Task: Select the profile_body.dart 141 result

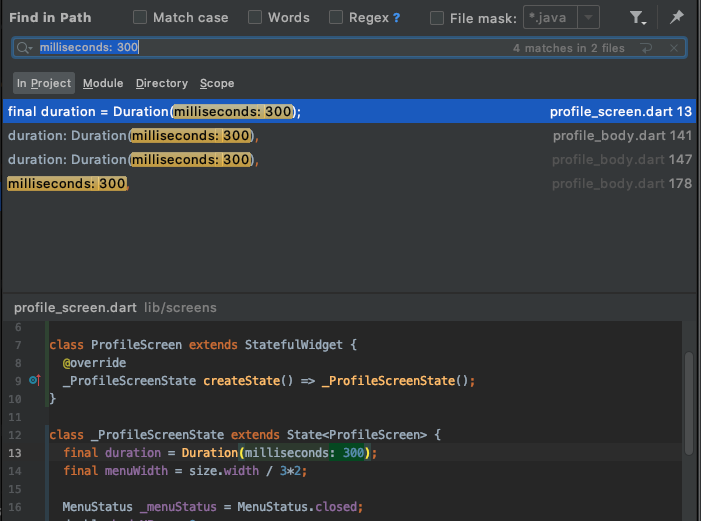Action: click(x=349, y=136)
